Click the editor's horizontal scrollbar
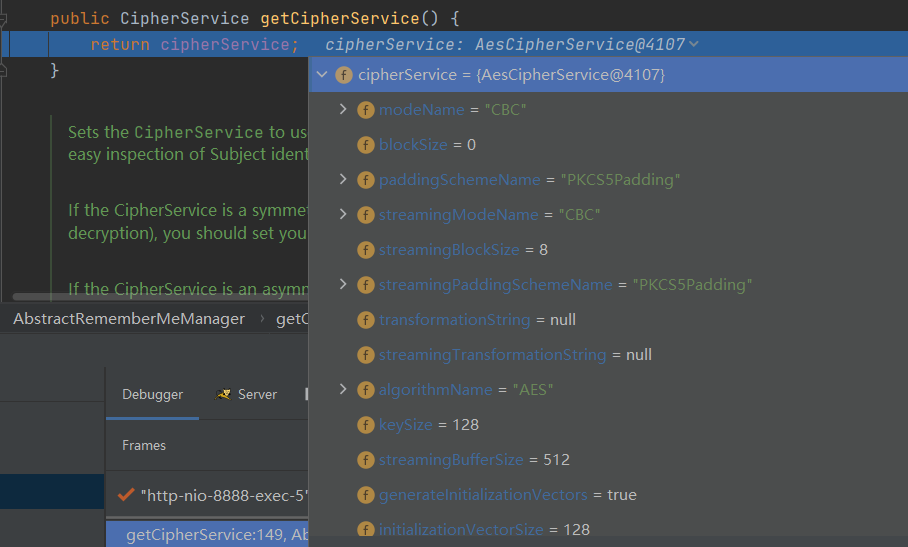Screen dimensions: 908x547 coord(150,297)
